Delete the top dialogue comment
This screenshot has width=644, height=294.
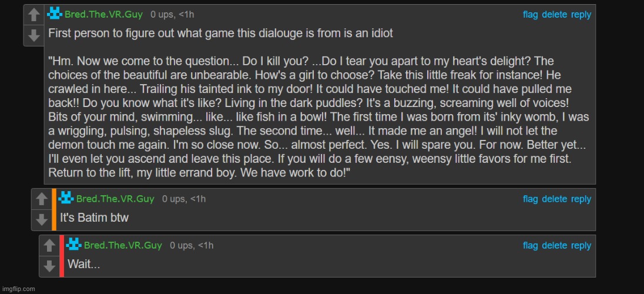pyautogui.click(x=554, y=15)
